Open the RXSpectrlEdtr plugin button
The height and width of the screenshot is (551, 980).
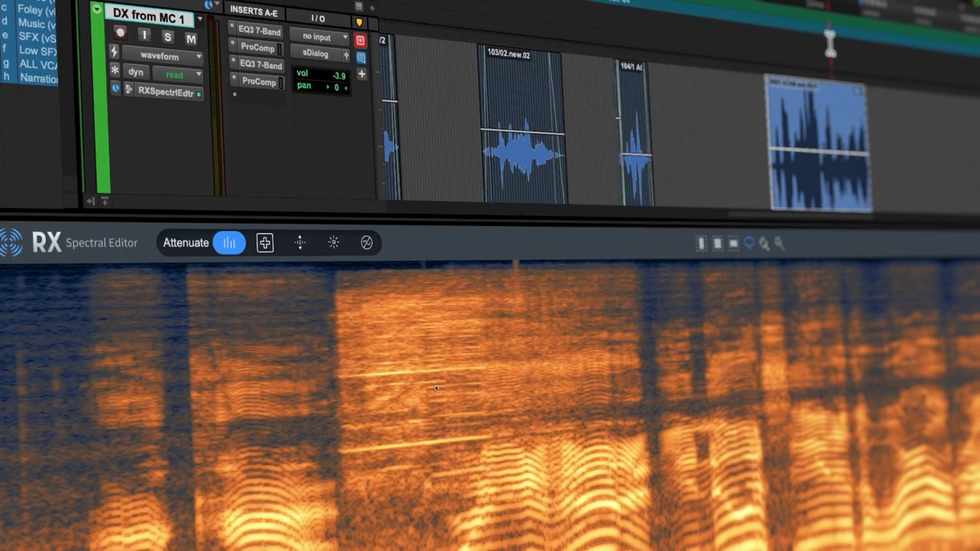point(166,91)
